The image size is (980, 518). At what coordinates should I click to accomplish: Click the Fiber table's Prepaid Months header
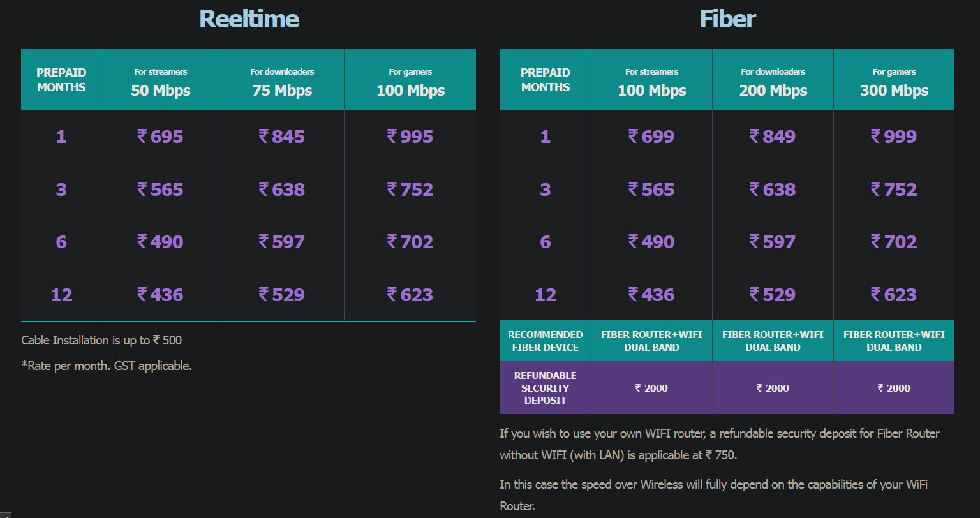click(x=545, y=80)
